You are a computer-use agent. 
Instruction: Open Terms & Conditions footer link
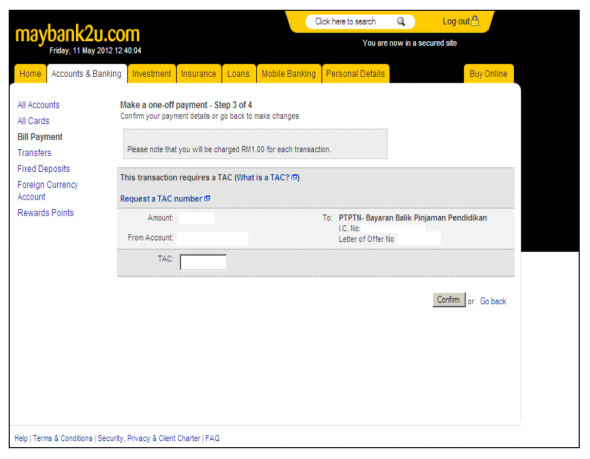(62, 438)
